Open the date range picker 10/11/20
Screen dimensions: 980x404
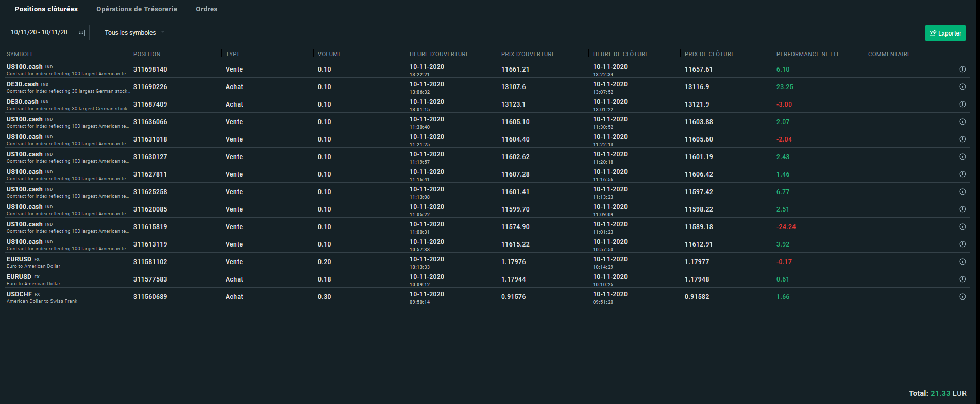[40, 32]
